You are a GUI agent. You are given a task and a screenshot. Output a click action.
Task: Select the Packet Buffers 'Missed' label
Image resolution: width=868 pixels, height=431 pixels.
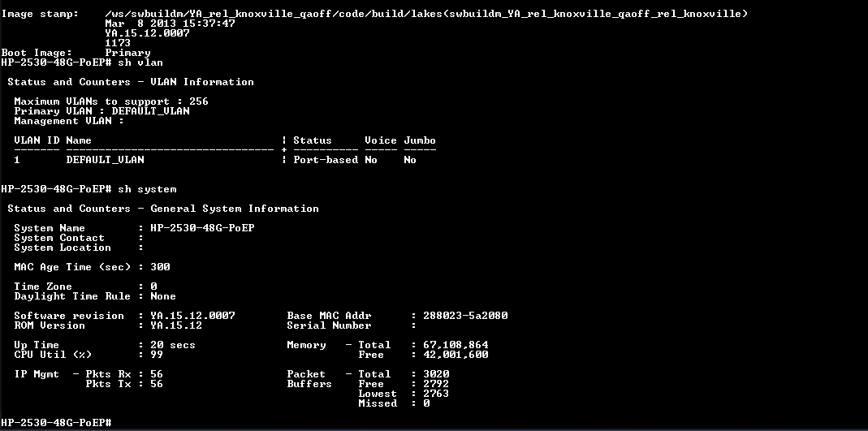378,403
